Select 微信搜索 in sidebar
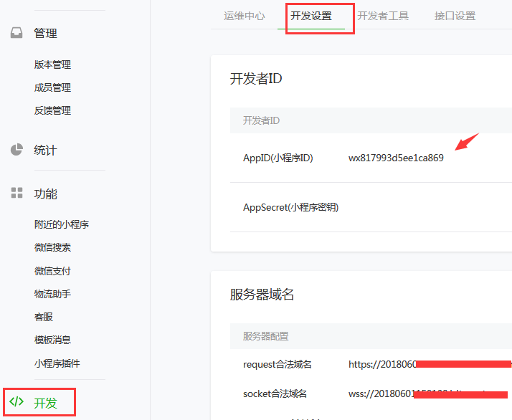512x420 pixels. pyautogui.click(x=52, y=247)
